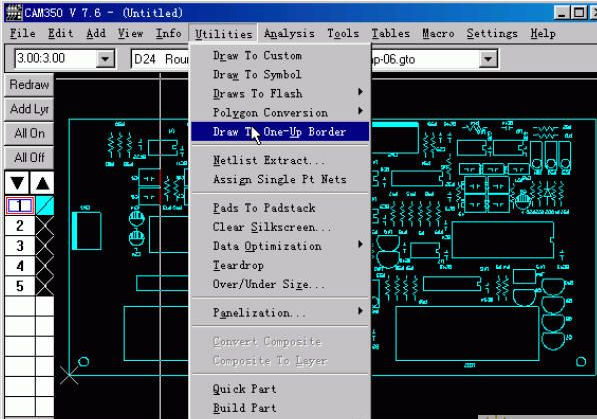The image size is (597, 419).
Task: Choose Draw To Symbol
Action: pyautogui.click(x=280, y=75)
